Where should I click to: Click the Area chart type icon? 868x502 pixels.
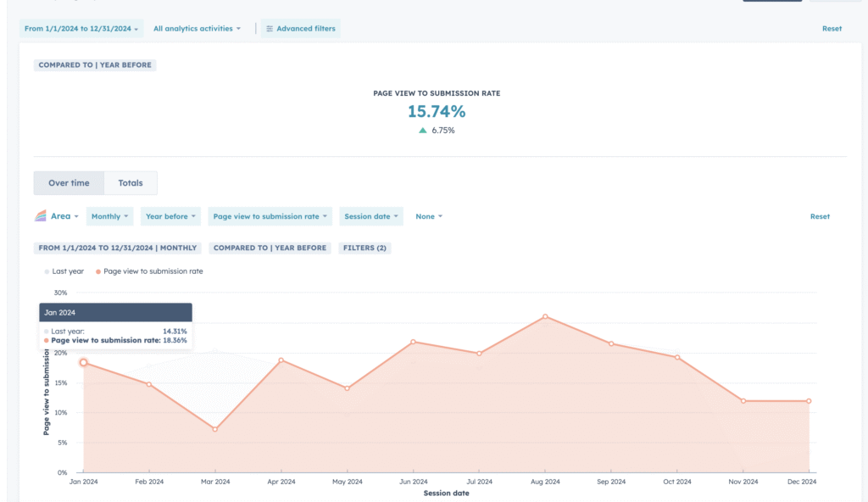coord(41,216)
